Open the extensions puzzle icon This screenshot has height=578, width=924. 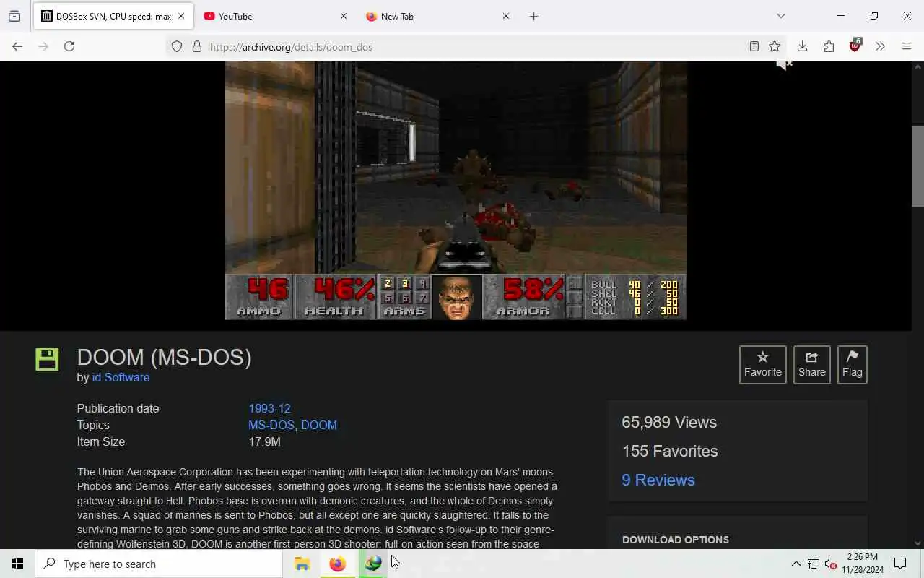[x=829, y=46]
